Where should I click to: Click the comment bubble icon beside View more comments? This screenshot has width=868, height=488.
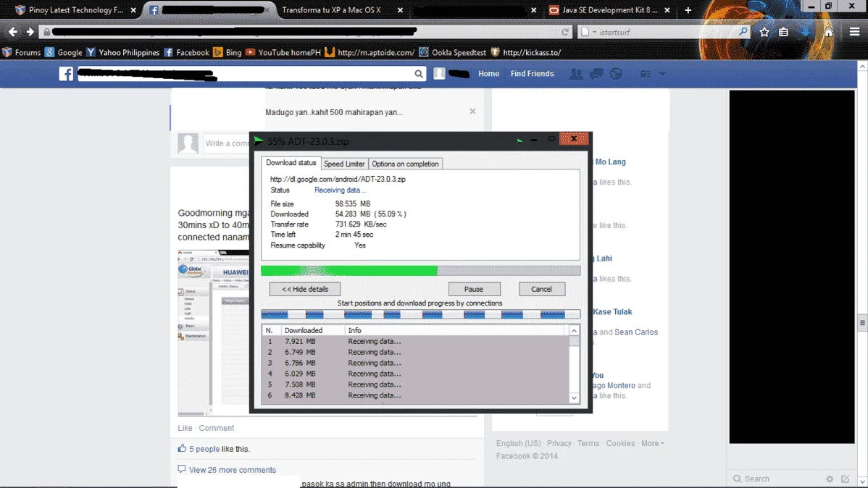pos(182,468)
